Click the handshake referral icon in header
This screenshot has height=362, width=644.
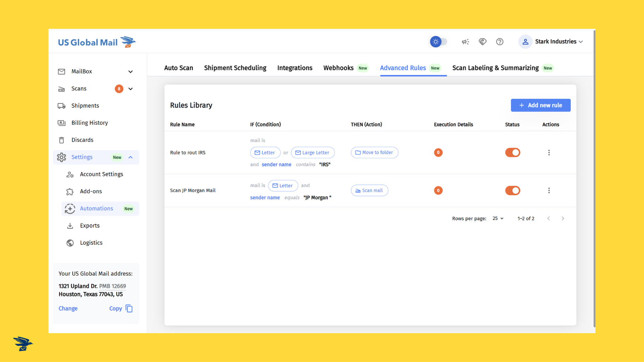(x=482, y=42)
